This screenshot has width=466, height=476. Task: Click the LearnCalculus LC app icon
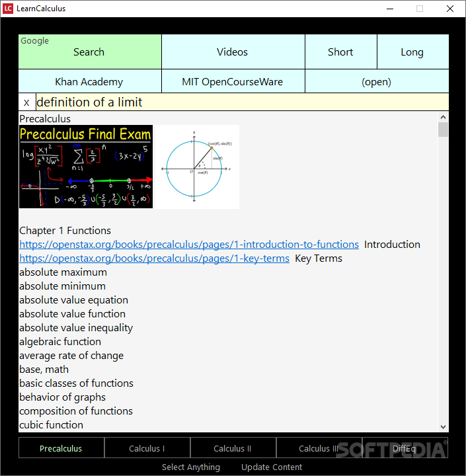[x=8, y=9]
